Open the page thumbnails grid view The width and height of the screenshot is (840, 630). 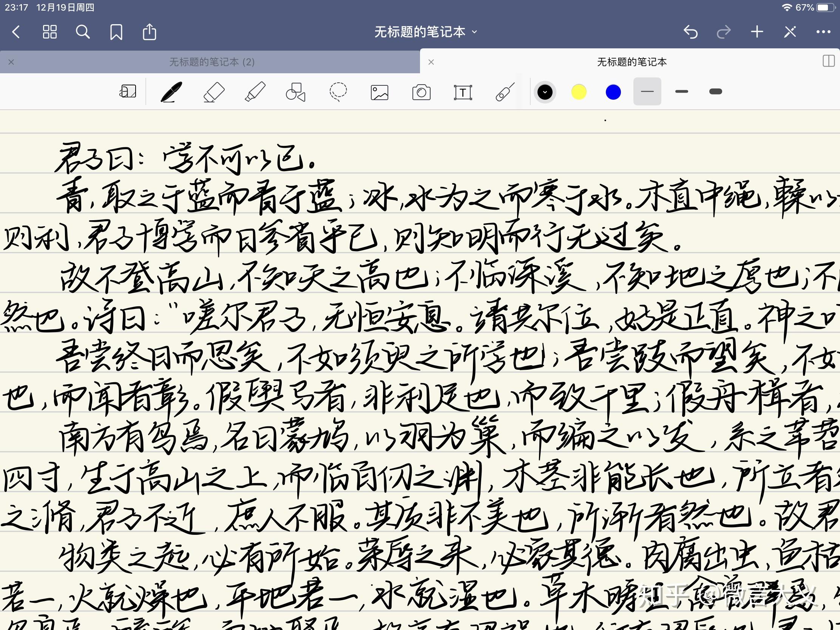49,32
